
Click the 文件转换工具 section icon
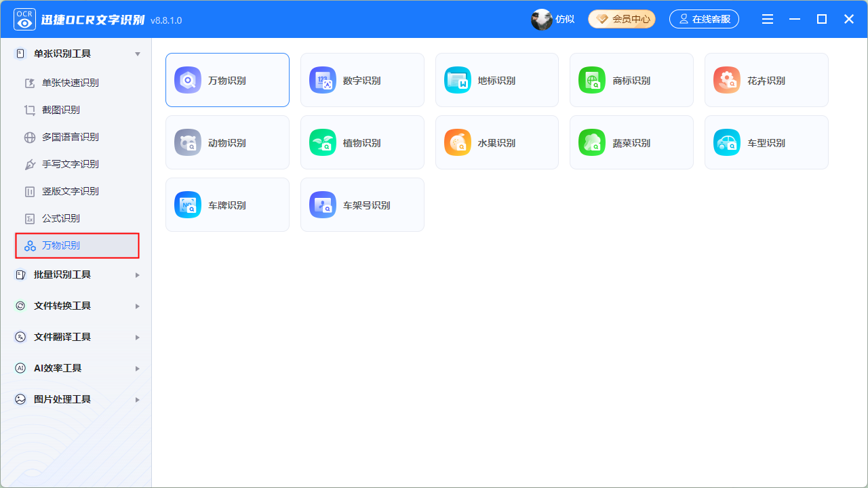point(20,306)
